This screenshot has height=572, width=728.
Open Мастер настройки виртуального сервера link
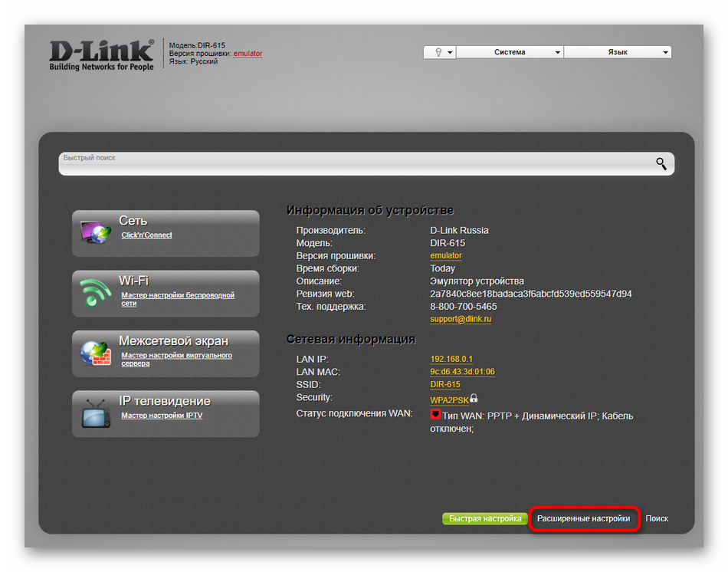[177, 359]
